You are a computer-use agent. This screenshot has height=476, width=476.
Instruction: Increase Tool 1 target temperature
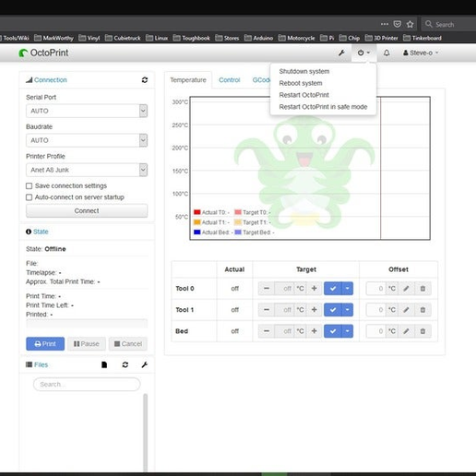pos(314,310)
